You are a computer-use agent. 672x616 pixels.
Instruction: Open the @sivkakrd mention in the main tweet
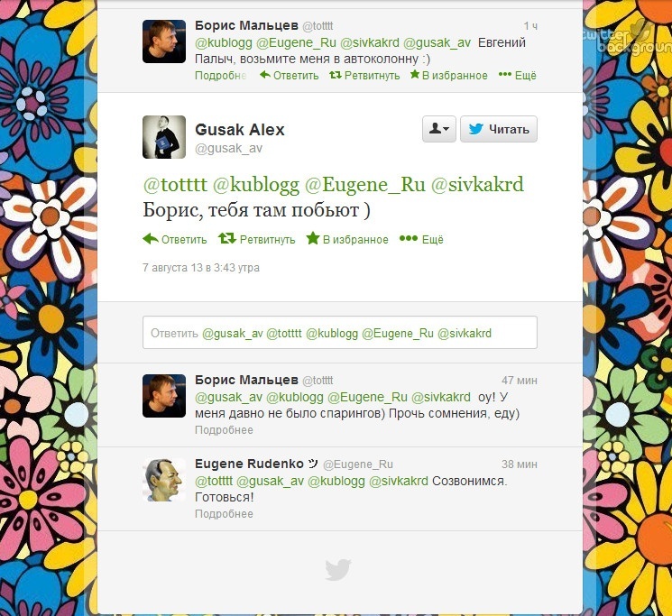click(x=477, y=185)
